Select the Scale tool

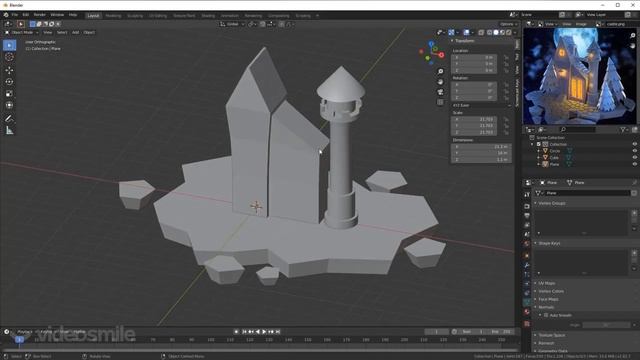coord(9,93)
